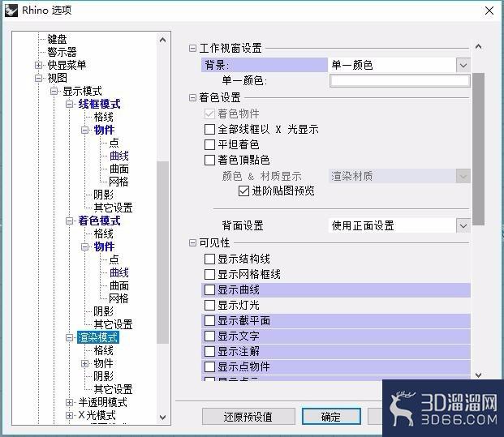Toggle 全部线框以 X 光显示 checkbox
The width and height of the screenshot is (504, 437).
(x=209, y=130)
